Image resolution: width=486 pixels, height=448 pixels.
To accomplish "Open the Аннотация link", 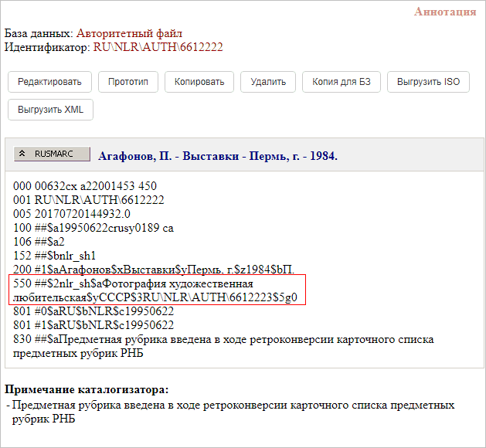I will point(445,12).
